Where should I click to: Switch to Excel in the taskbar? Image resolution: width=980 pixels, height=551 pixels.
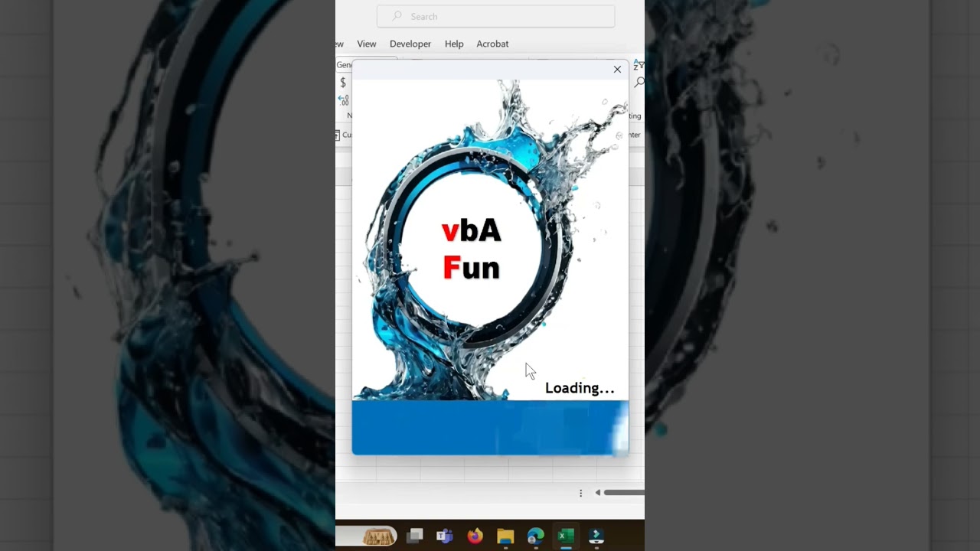[x=566, y=536]
